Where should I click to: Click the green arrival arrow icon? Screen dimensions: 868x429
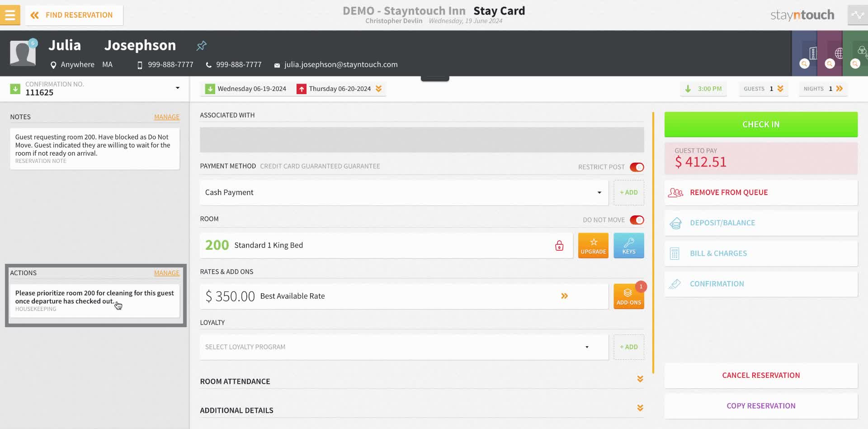pyautogui.click(x=210, y=89)
